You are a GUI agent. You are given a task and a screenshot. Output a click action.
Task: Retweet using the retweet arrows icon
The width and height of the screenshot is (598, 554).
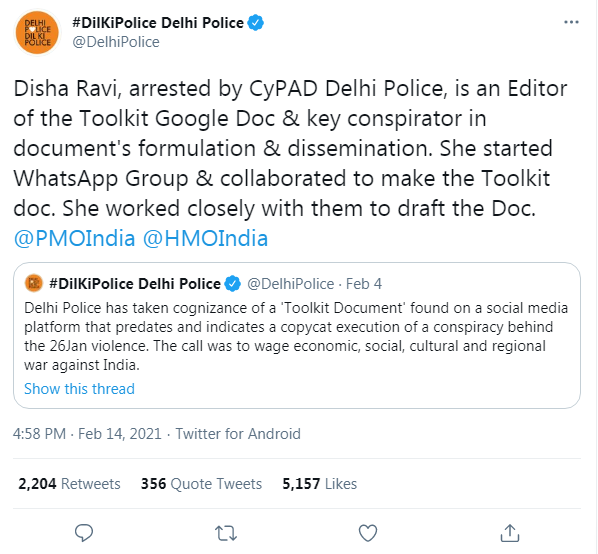coord(226,533)
